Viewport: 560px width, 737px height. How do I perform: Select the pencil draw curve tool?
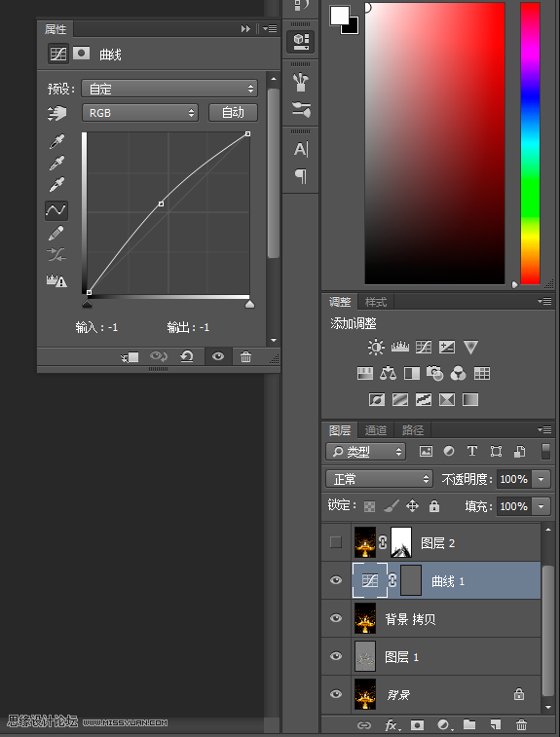coord(56,233)
